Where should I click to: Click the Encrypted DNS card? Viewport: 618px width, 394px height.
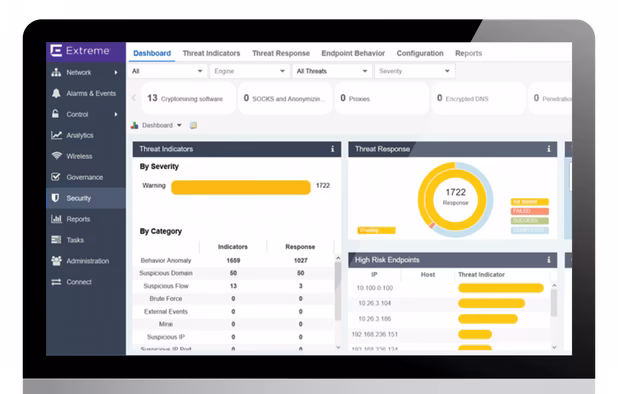tap(478, 98)
